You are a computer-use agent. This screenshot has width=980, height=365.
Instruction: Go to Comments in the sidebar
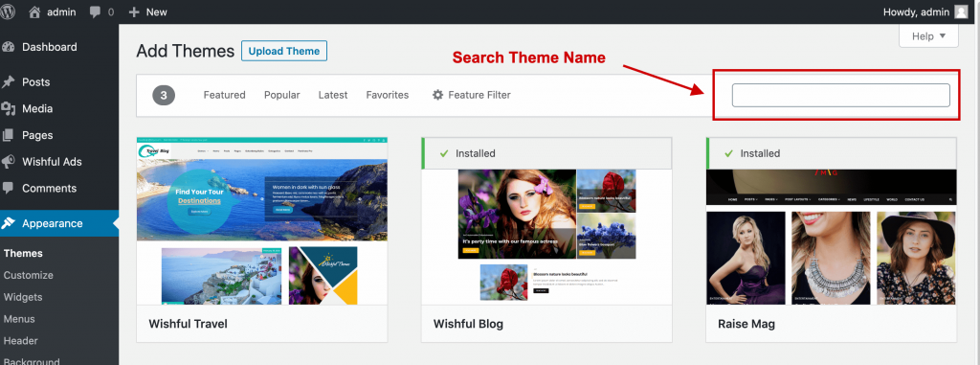pyautogui.click(x=50, y=188)
